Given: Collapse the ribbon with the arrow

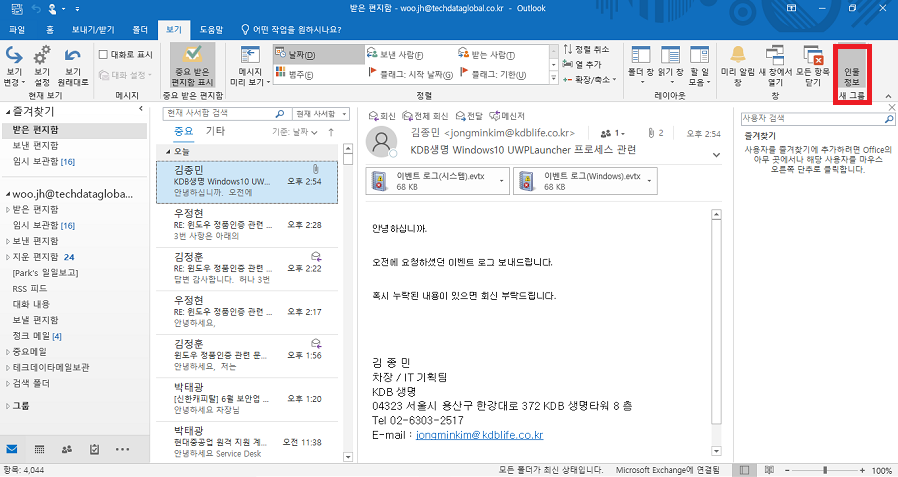Looking at the screenshot, I should (x=888, y=96).
